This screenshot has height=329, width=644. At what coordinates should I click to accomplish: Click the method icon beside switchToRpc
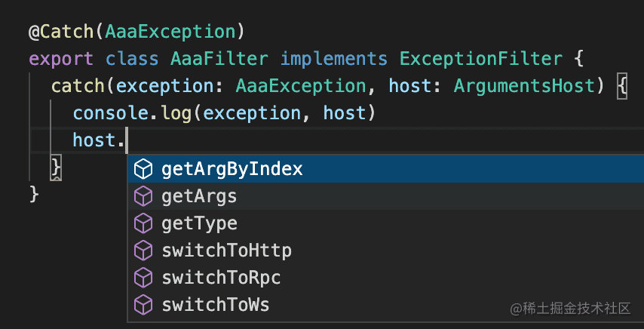(143, 278)
